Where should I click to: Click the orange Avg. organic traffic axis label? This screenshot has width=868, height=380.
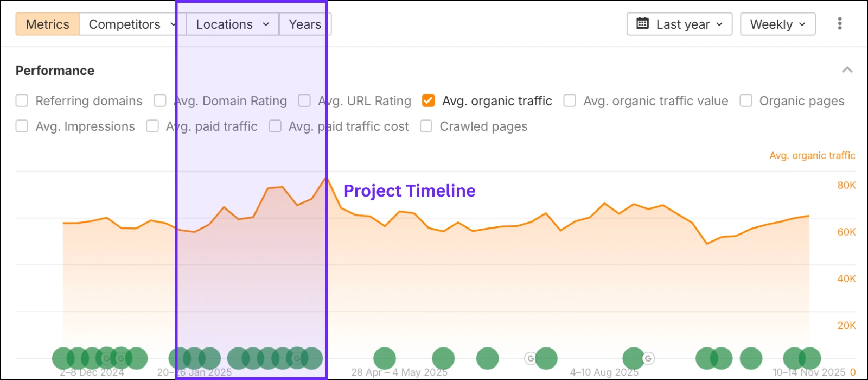pyautogui.click(x=812, y=155)
